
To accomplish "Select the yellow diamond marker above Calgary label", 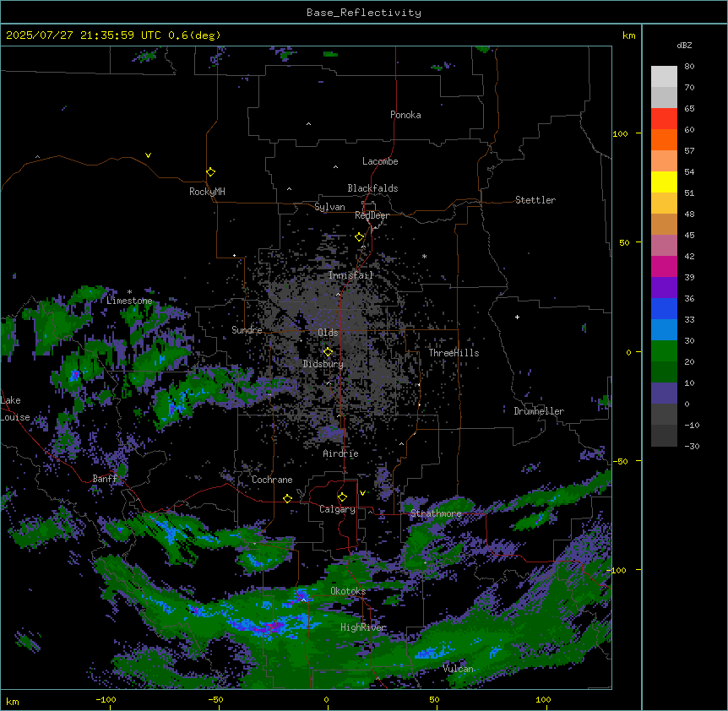I will (342, 497).
